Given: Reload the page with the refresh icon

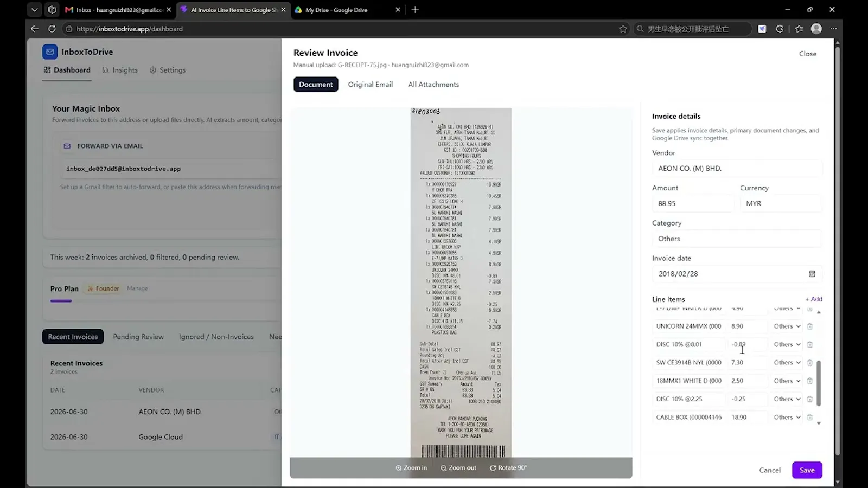Looking at the screenshot, I should point(52,29).
